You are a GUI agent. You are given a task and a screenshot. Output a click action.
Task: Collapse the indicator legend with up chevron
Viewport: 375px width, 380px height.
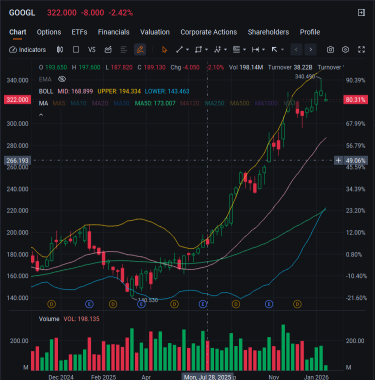(x=41, y=115)
